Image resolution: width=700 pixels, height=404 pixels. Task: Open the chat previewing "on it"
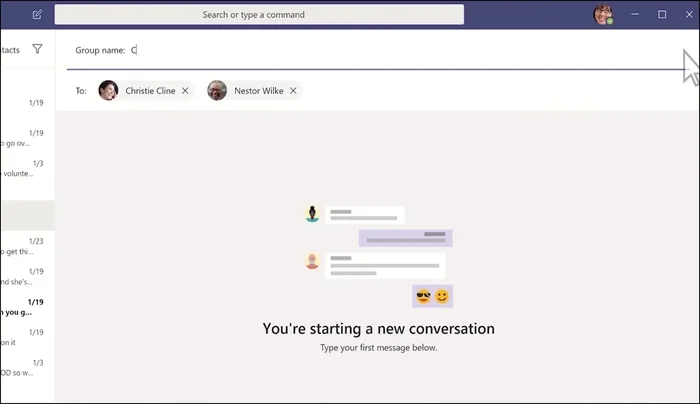[27, 337]
